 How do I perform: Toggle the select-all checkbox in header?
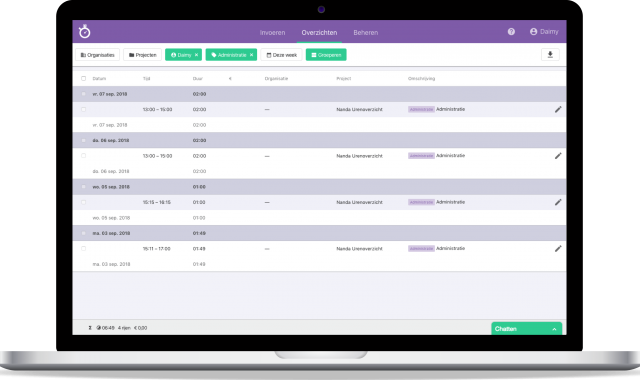point(84,78)
